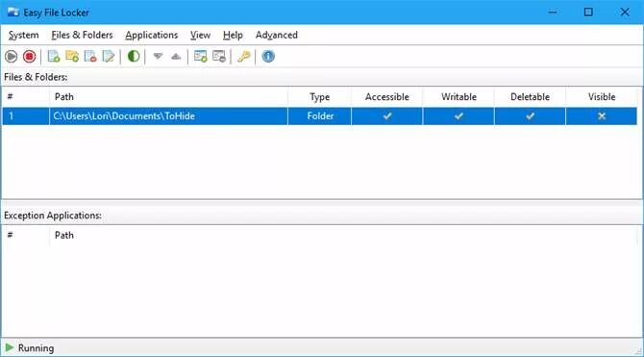Screen dimensions: 644x357
Task: Click the blue About info icon
Action: click(268, 57)
